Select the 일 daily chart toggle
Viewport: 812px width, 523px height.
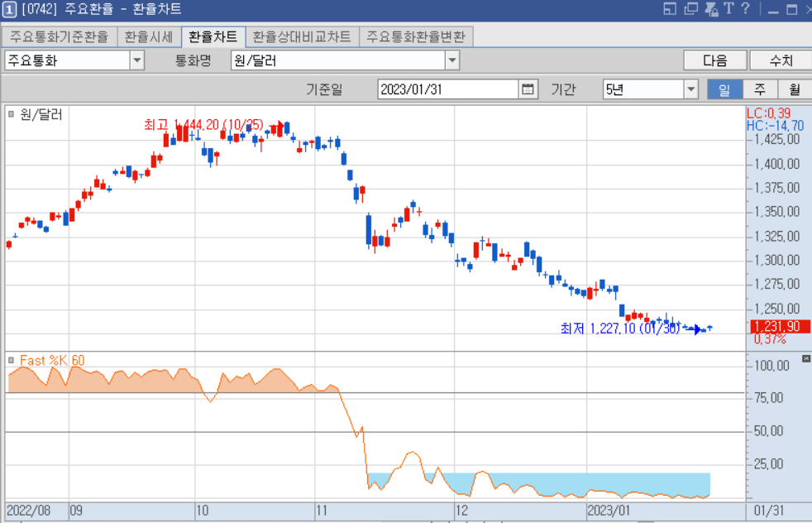click(x=724, y=89)
